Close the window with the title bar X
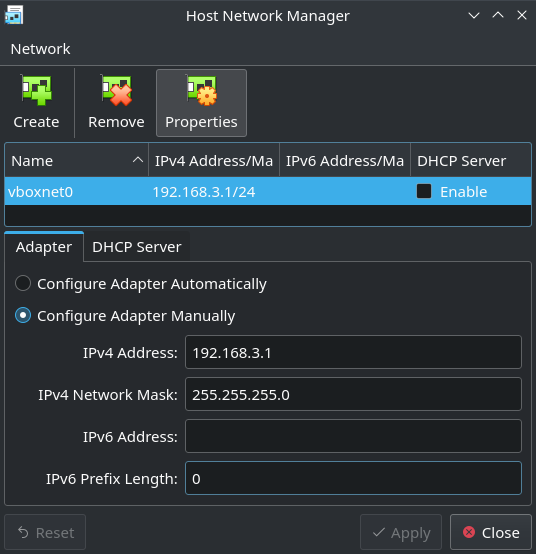The height and width of the screenshot is (554, 536). click(522, 15)
